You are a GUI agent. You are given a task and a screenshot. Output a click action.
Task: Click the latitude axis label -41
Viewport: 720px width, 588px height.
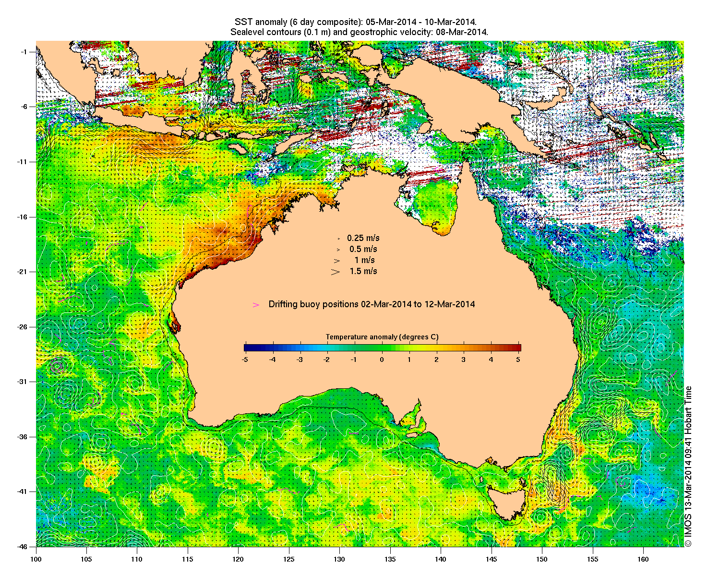point(23,492)
